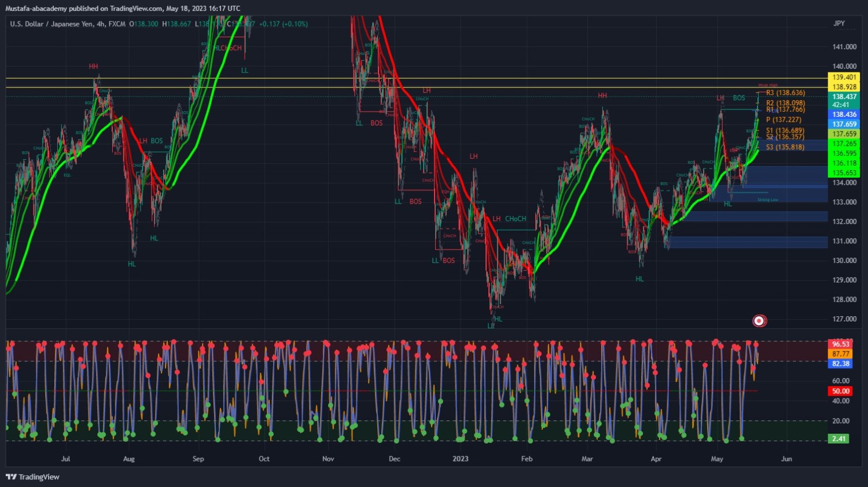Screen dimensions: 868x487
Task: Click the 134.000 price axis tick
Action: point(844,183)
